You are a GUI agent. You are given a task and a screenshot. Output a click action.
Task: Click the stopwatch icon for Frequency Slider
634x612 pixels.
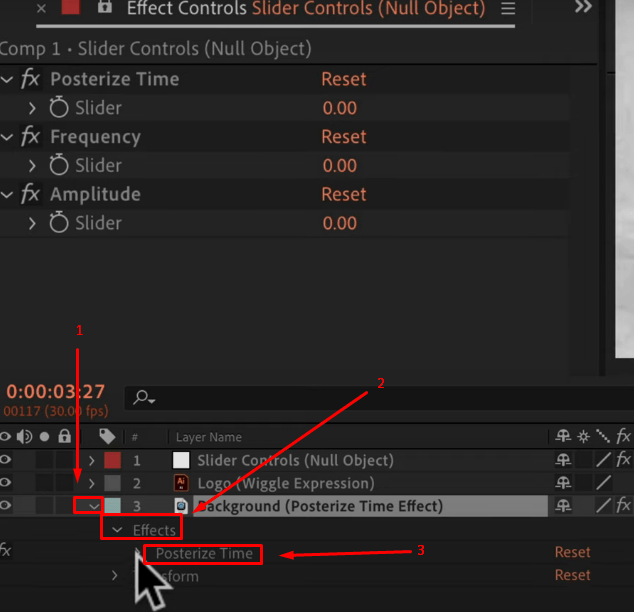[x=59, y=165]
